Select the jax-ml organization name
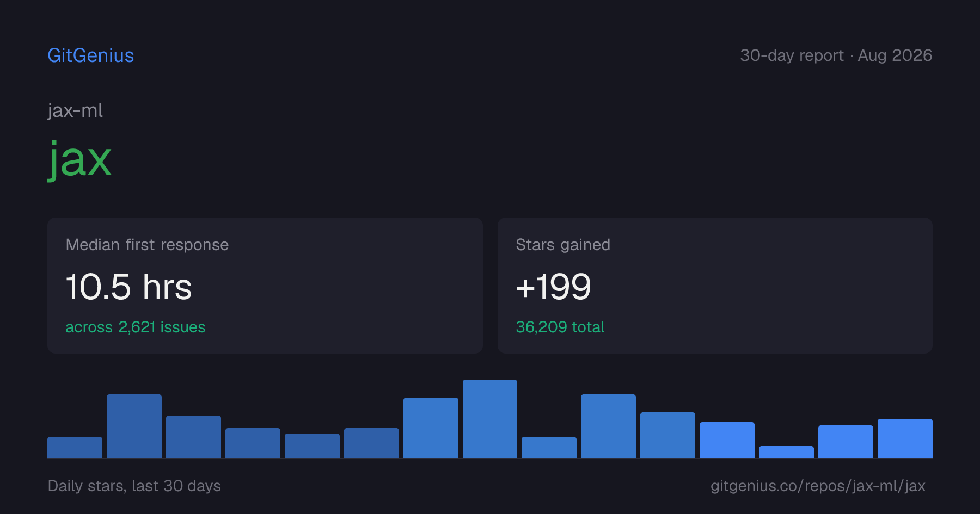 pos(75,110)
